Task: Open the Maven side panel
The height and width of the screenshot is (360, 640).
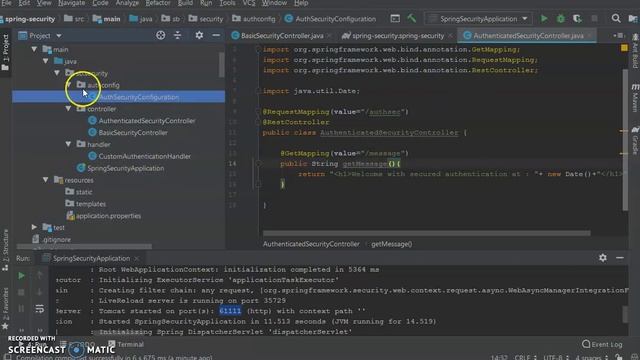Action: [635, 98]
